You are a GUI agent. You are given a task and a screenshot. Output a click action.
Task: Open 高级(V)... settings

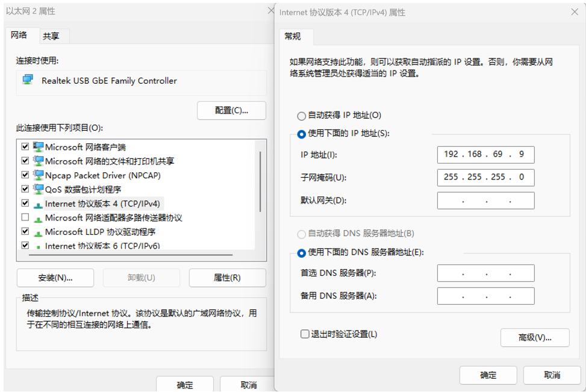point(535,338)
